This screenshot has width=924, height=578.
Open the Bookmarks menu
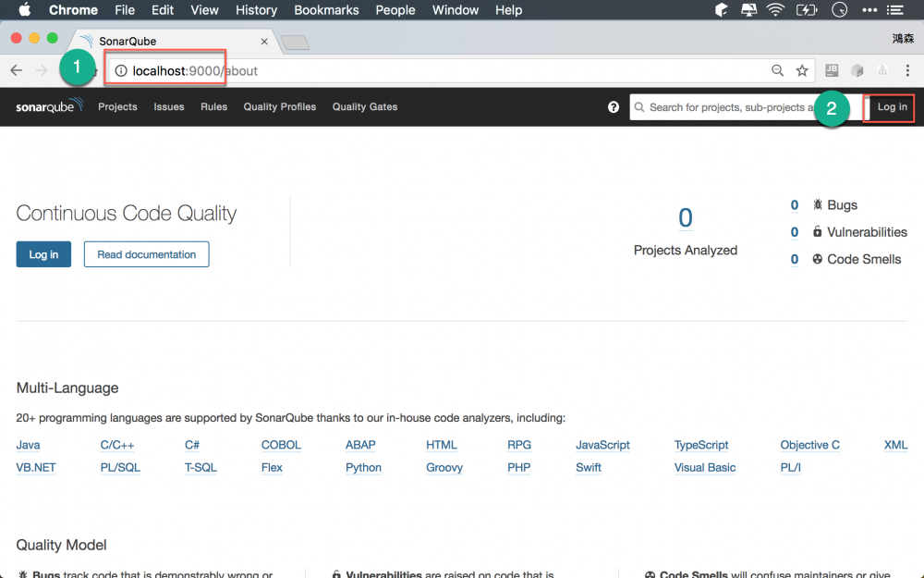(x=326, y=10)
